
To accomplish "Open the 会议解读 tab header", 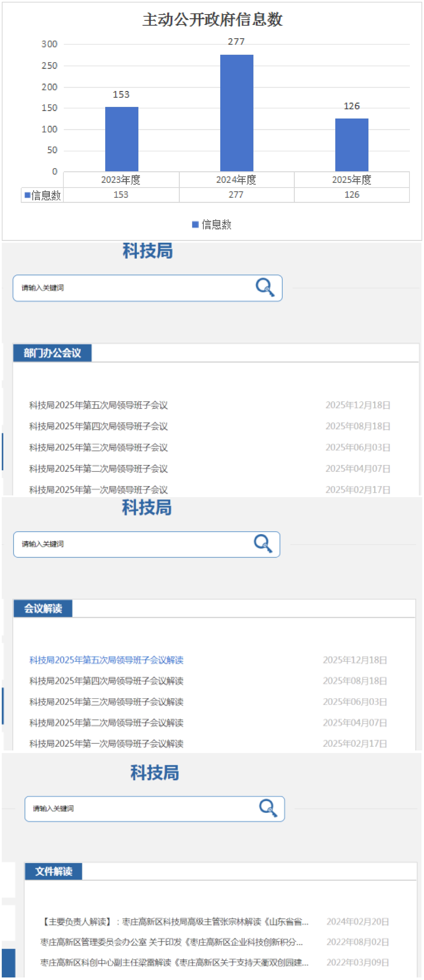I will point(43,608).
